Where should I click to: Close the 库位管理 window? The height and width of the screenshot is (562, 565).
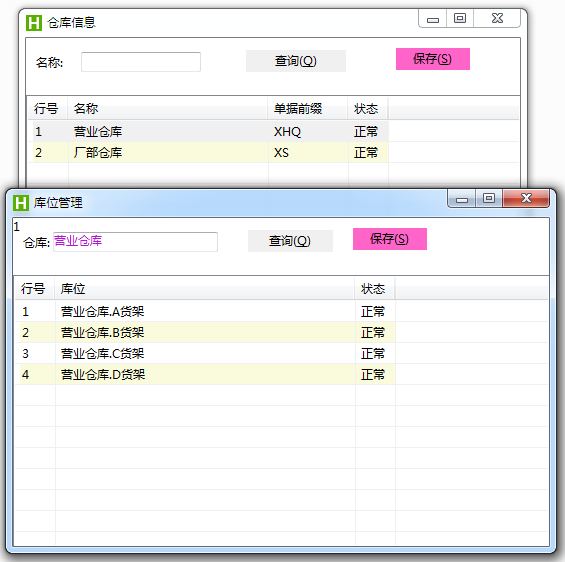526,198
